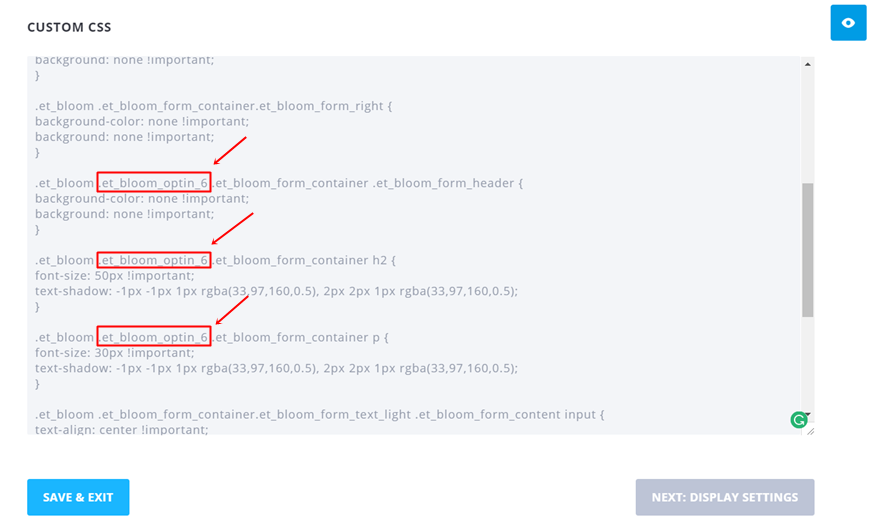This screenshot has width=880, height=527.
Task: Click the third highlighted et_bloom_optin_6 text
Action: [x=154, y=337]
